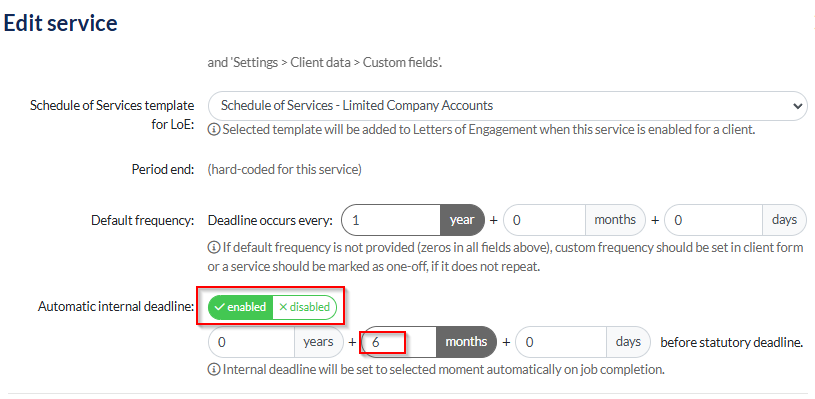Select the year unit in Default frequency
The image size is (815, 399).
point(462,220)
